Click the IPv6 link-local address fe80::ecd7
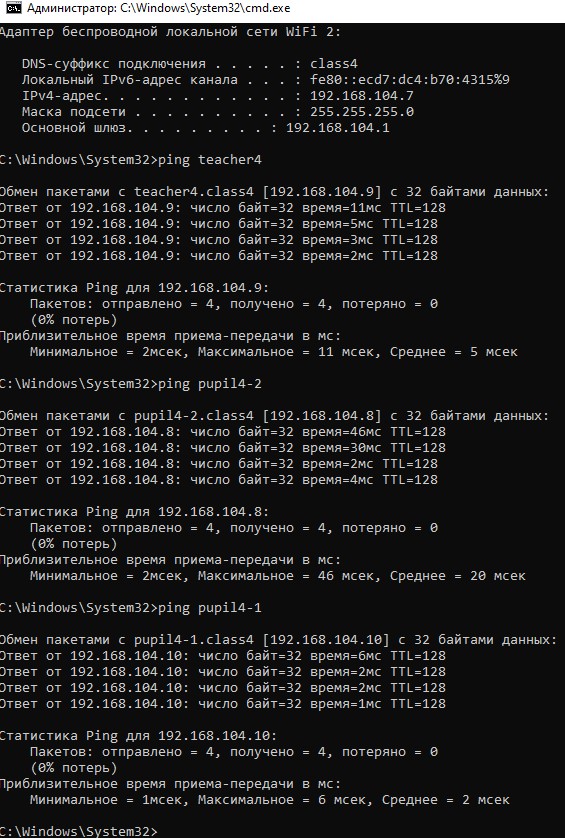 click(409, 80)
